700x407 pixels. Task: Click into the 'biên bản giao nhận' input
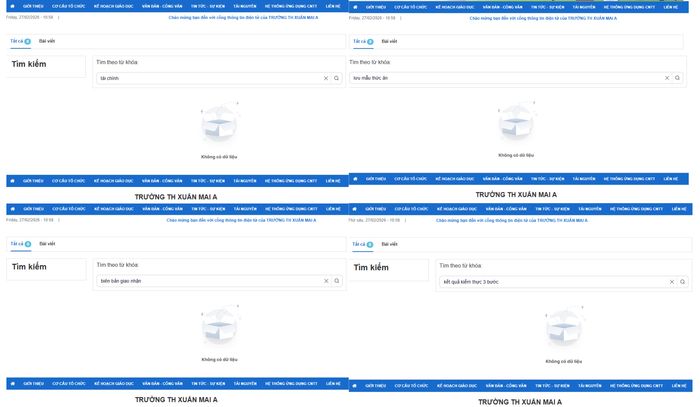point(205,281)
